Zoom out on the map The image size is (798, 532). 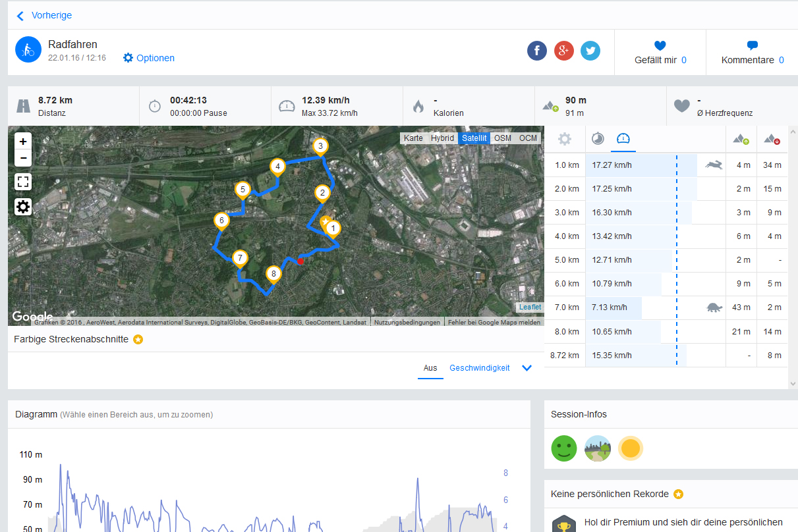point(23,158)
